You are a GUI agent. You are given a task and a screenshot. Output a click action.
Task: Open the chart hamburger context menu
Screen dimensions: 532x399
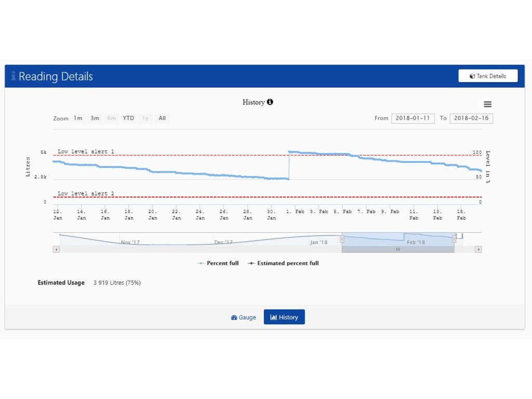tap(487, 104)
